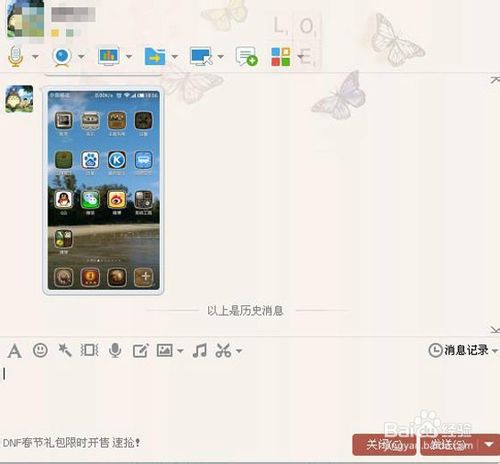
Task: Expand input area with lower-right arrow
Action: click(x=495, y=330)
